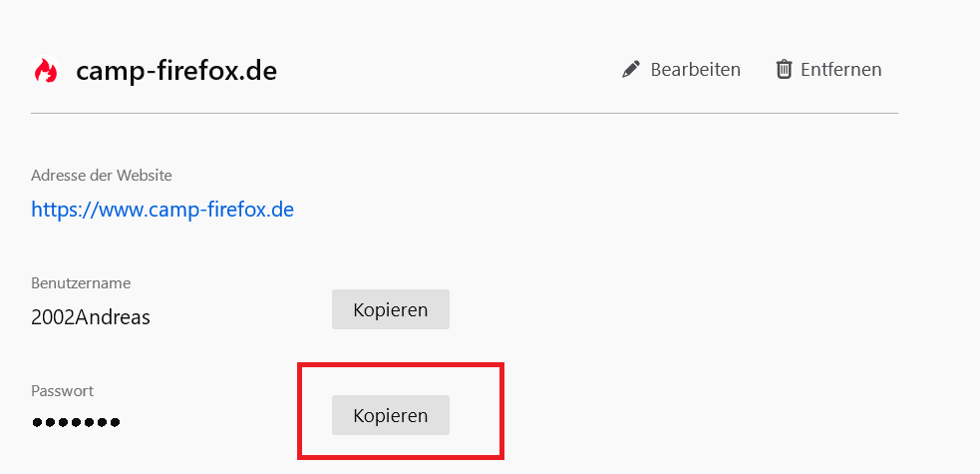Click the username value 2002Andreas
980x474 pixels.
click(x=91, y=317)
